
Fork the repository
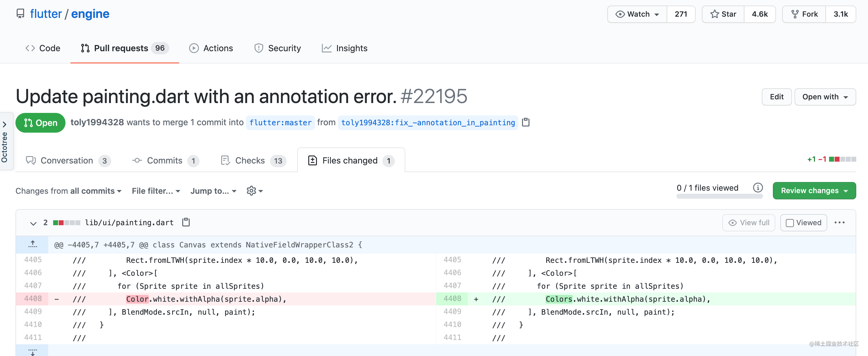coord(804,14)
